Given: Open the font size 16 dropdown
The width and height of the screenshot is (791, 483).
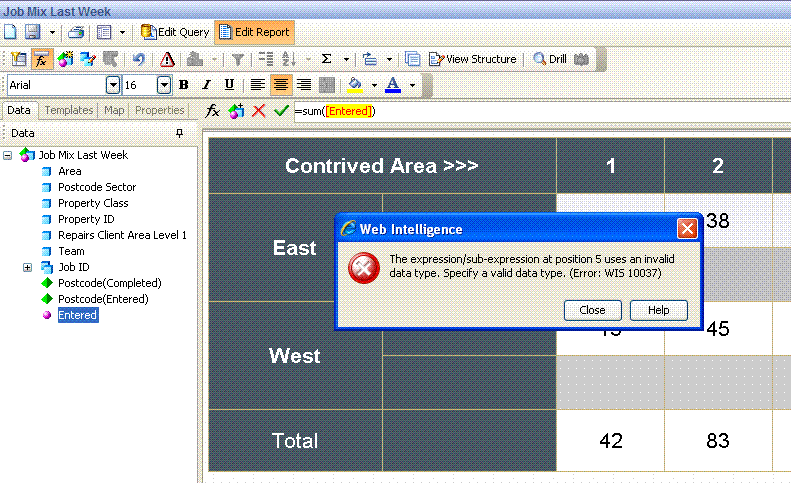Looking at the screenshot, I should (163, 85).
